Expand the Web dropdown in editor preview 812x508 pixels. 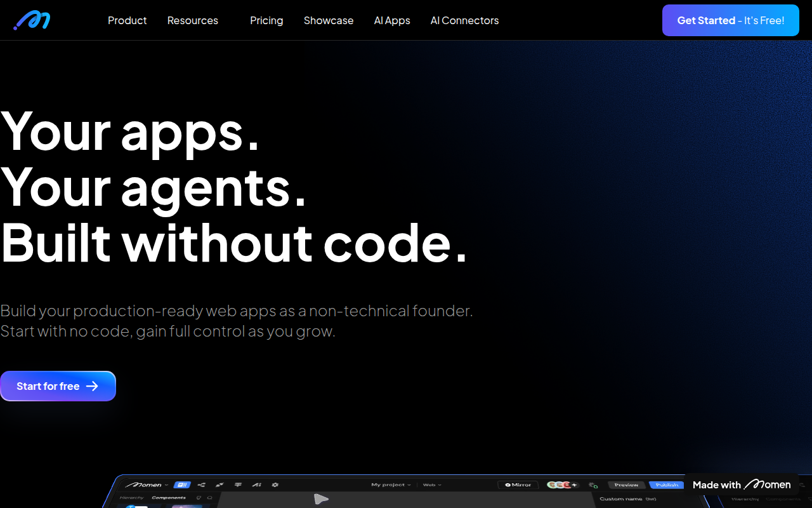pyautogui.click(x=432, y=485)
